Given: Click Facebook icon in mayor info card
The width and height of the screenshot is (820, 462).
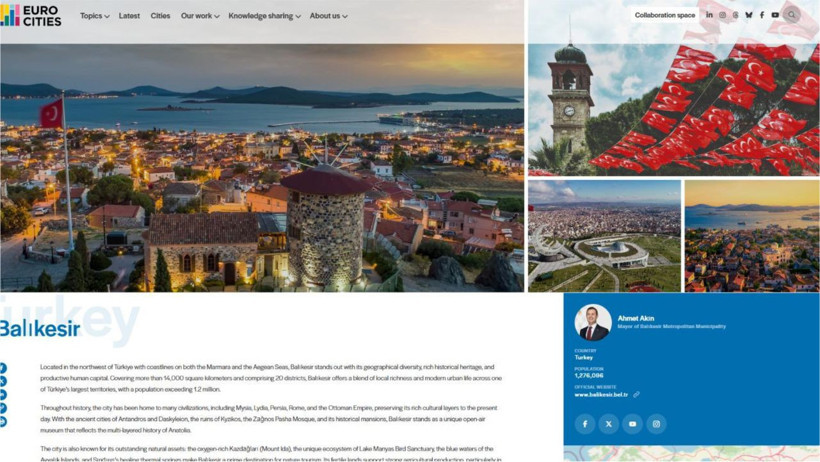Looking at the screenshot, I should 585,424.
